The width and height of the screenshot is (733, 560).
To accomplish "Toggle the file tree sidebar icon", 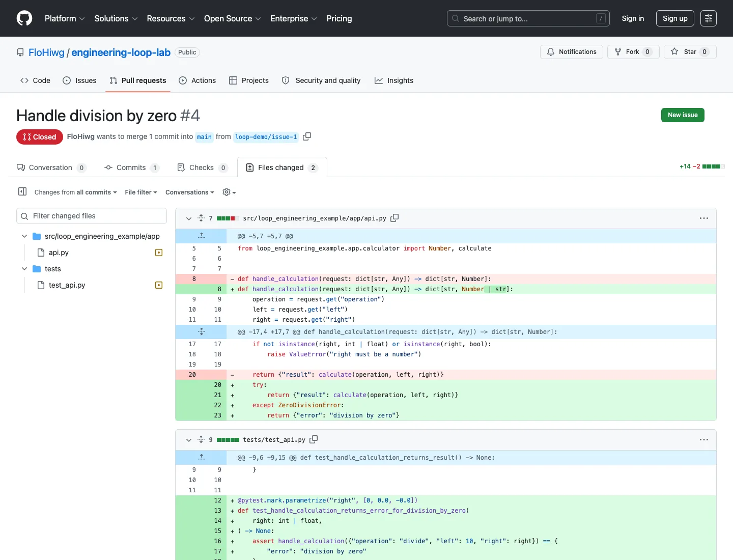I will pyautogui.click(x=22, y=191).
